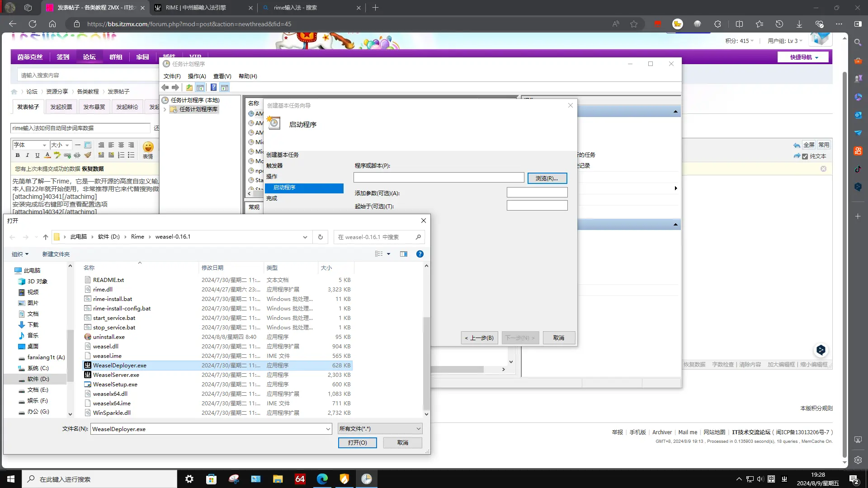Select 桌面 in navigation pane
This screenshot has height=488, width=868.
tap(33, 347)
